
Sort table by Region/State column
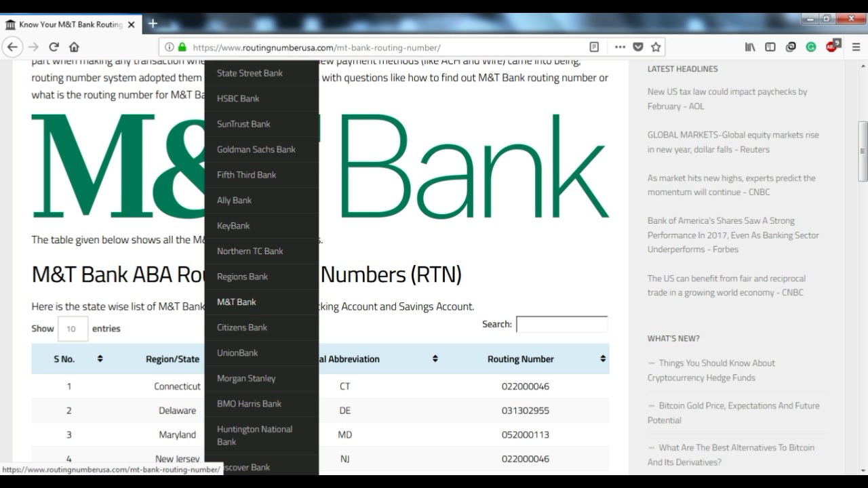(x=172, y=359)
